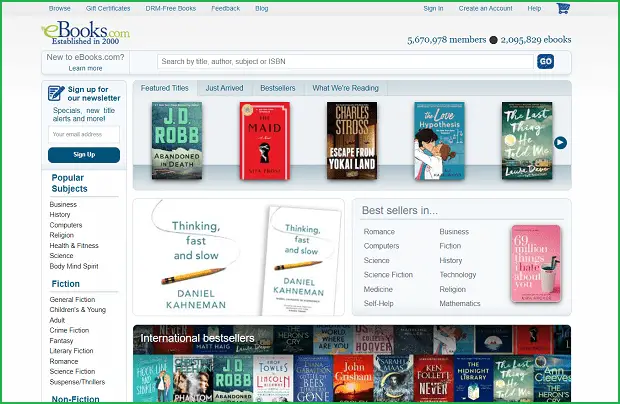620x404 pixels.
Task: Open DRM-Free Books in top navigation
Action: point(170,8)
